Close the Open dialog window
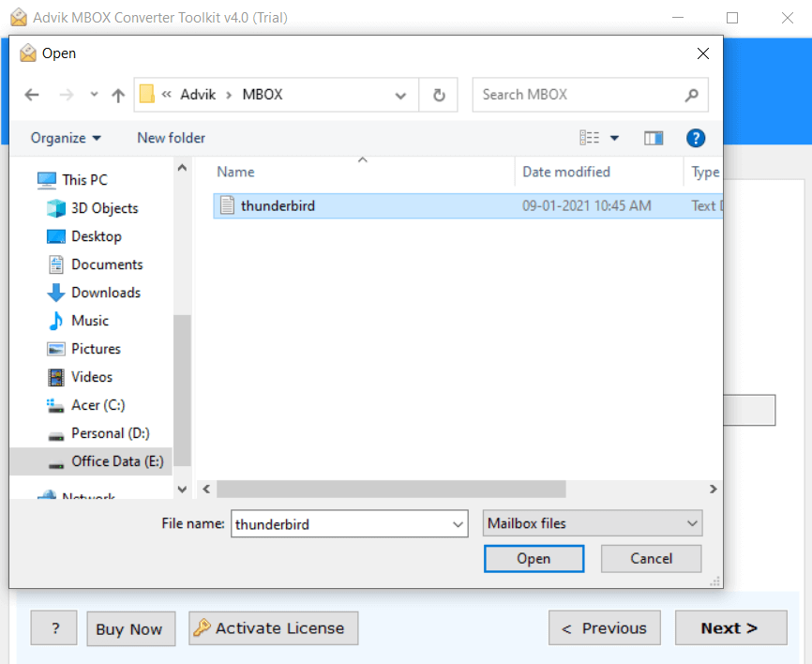The height and width of the screenshot is (664, 812). (x=702, y=53)
